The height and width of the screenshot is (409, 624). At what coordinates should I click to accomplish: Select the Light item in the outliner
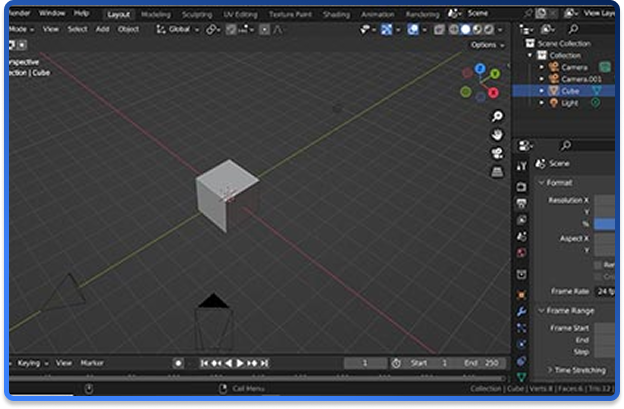point(568,103)
